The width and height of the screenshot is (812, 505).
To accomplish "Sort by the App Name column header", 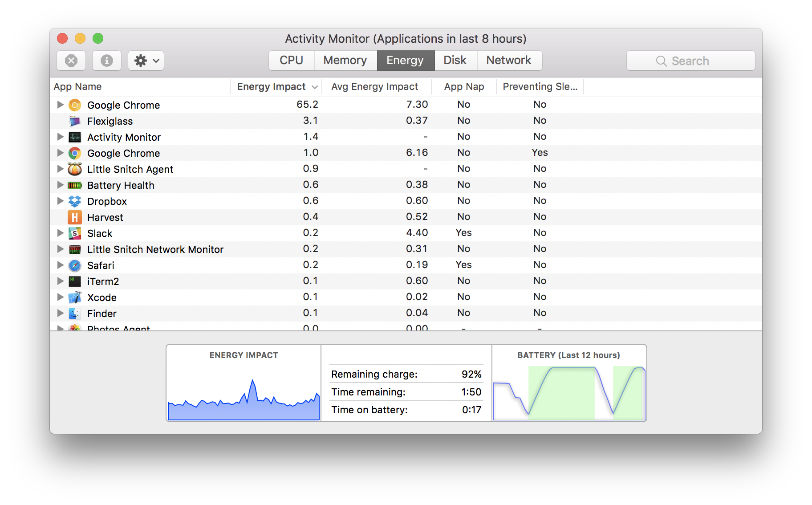I will tap(140, 87).
